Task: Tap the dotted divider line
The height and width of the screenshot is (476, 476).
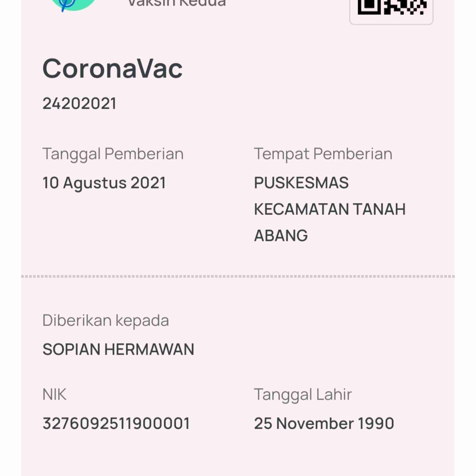Action: pos(238,276)
